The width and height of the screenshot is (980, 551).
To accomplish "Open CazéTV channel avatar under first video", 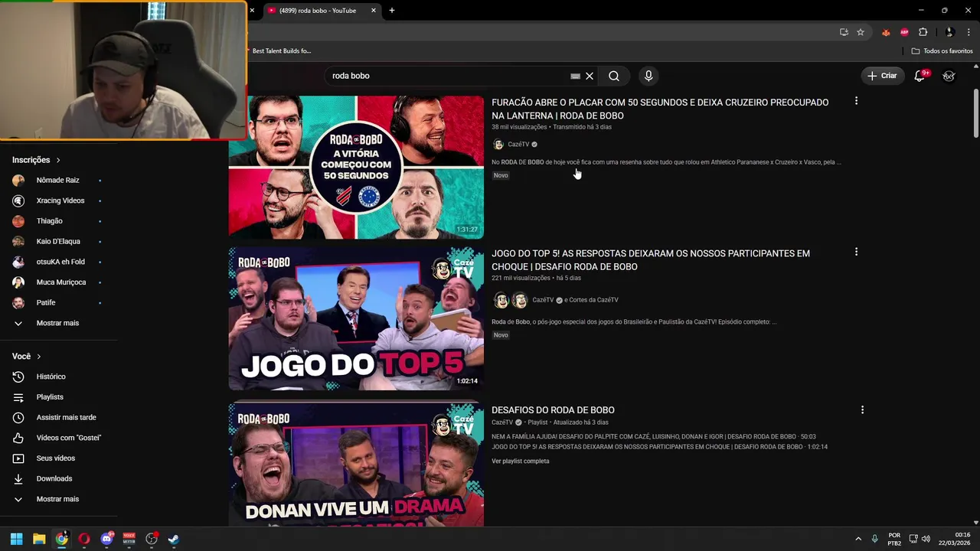I will click(x=498, y=145).
